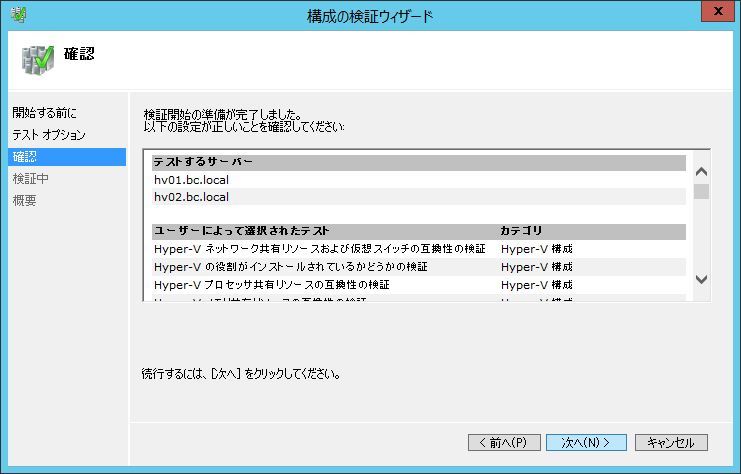Select the highlighted 確認 step
Viewport: 741px width, 474px height.
pos(67,157)
